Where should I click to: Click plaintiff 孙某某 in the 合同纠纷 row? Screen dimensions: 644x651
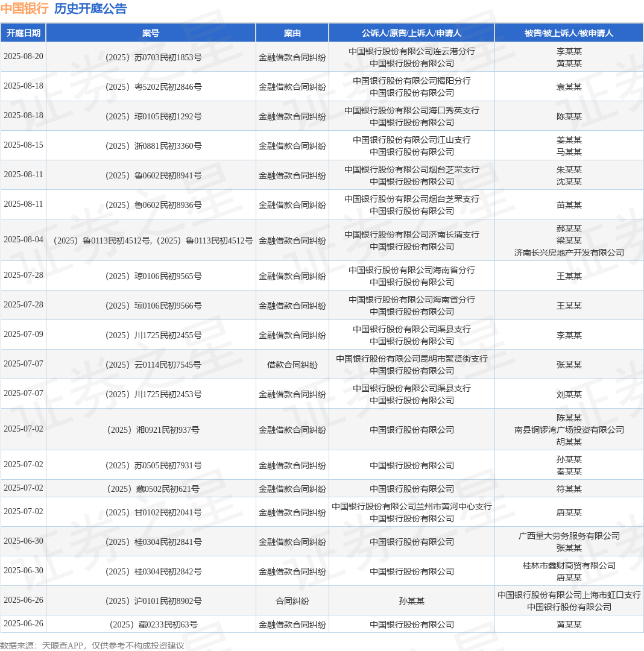(x=411, y=601)
